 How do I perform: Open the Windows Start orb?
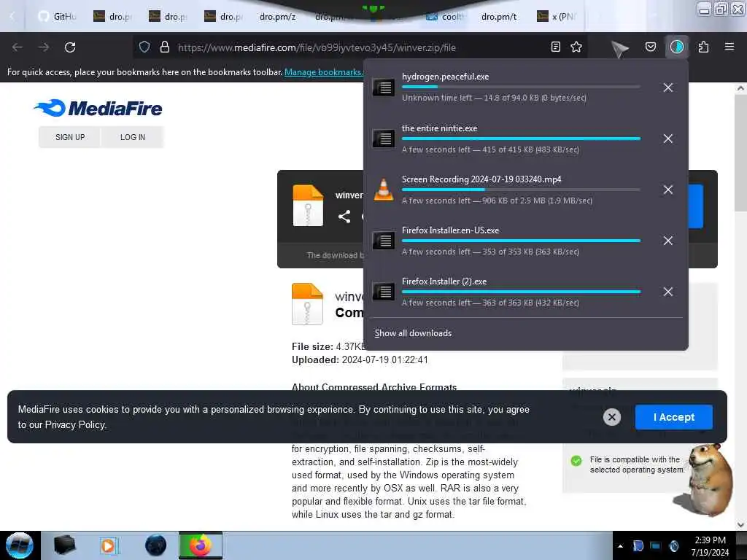[x=20, y=545]
